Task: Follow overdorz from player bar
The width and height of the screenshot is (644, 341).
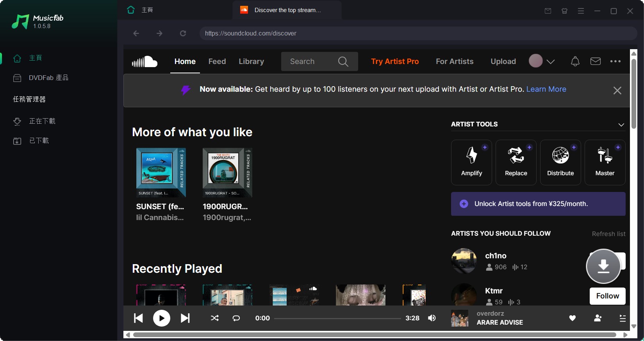Action: tap(598, 318)
